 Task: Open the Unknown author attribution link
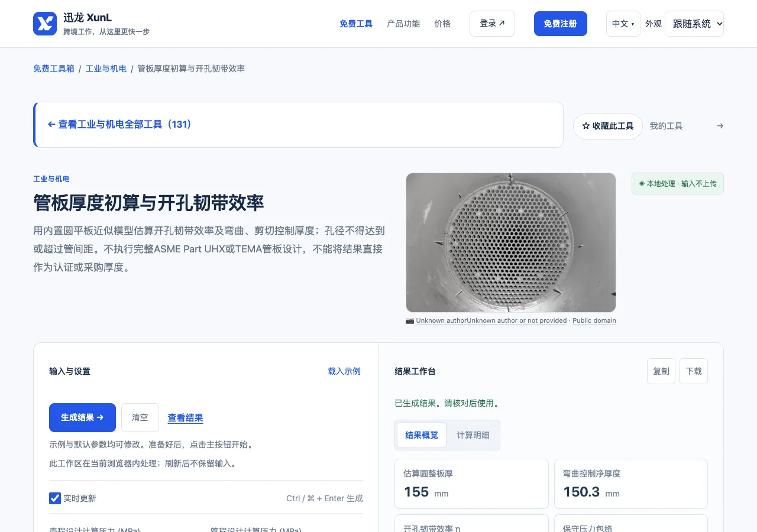pos(491,320)
